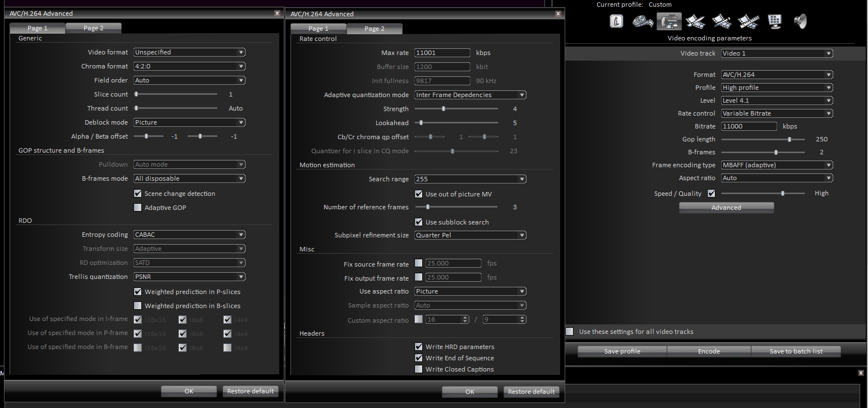
Task: Open the Profile dropdown
Action: tap(777, 88)
